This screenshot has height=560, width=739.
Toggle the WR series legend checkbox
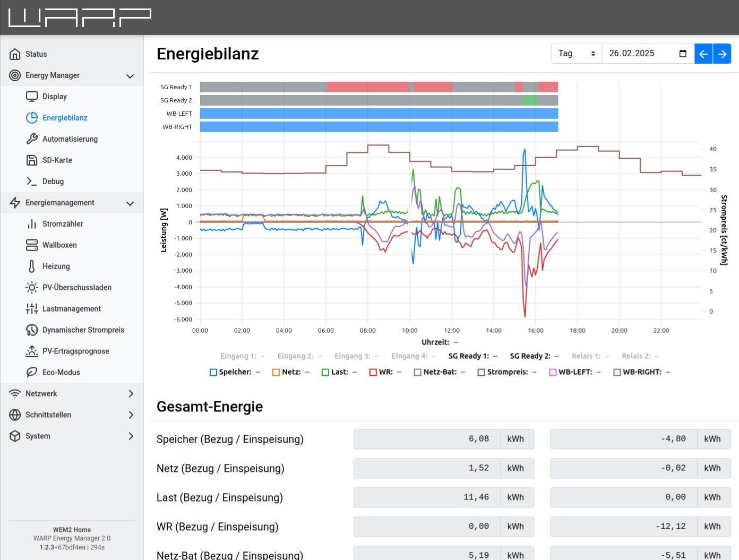[x=373, y=372]
